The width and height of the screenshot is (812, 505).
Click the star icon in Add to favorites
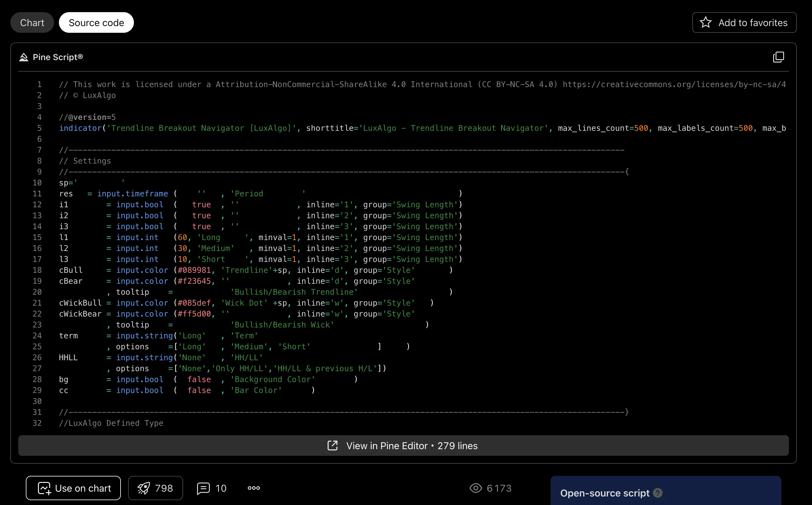tap(705, 22)
